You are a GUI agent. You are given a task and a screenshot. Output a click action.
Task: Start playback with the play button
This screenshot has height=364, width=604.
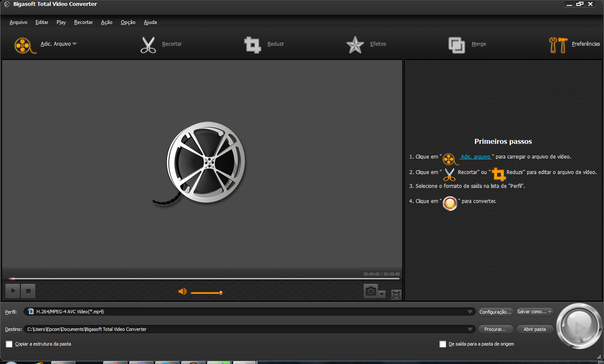[13, 291]
